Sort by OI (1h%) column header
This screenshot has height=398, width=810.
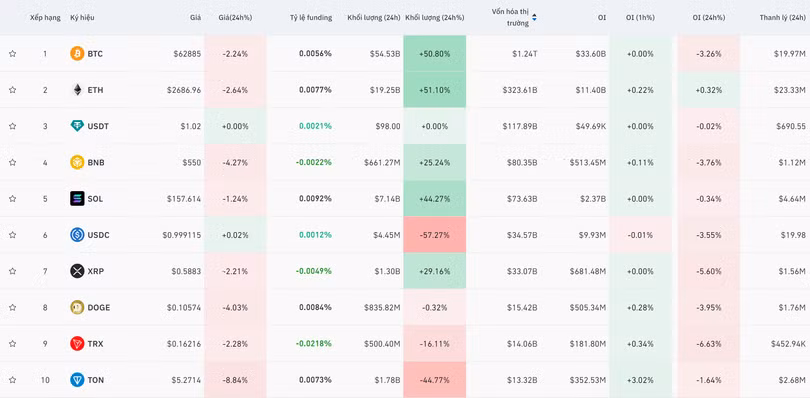tap(640, 18)
